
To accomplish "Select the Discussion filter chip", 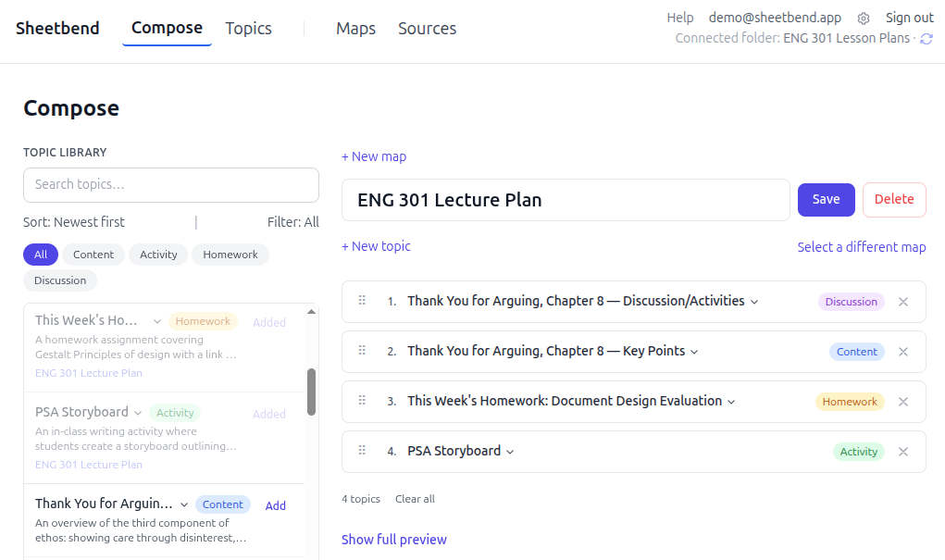I will pos(60,280).
